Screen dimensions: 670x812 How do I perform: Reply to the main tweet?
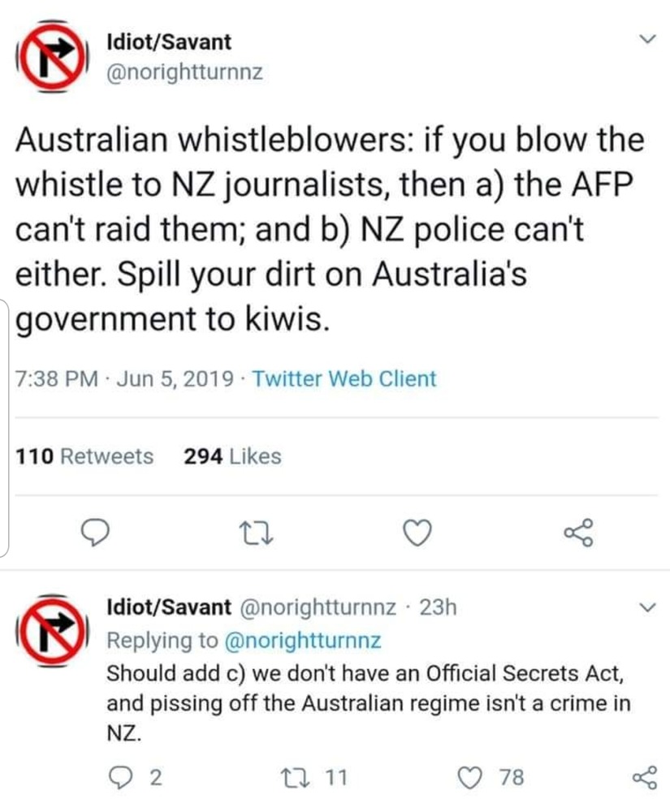[x=97, y=533]
